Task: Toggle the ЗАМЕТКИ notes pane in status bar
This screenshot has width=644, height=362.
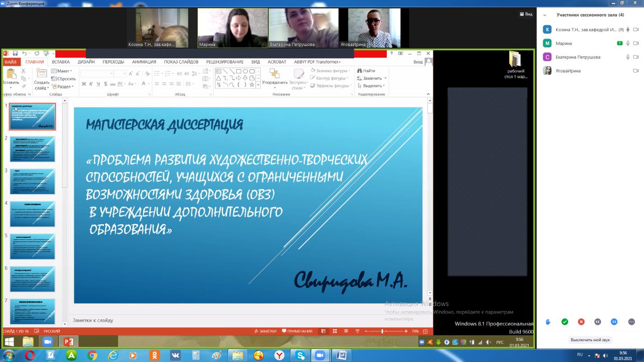Action: [265, 331]
